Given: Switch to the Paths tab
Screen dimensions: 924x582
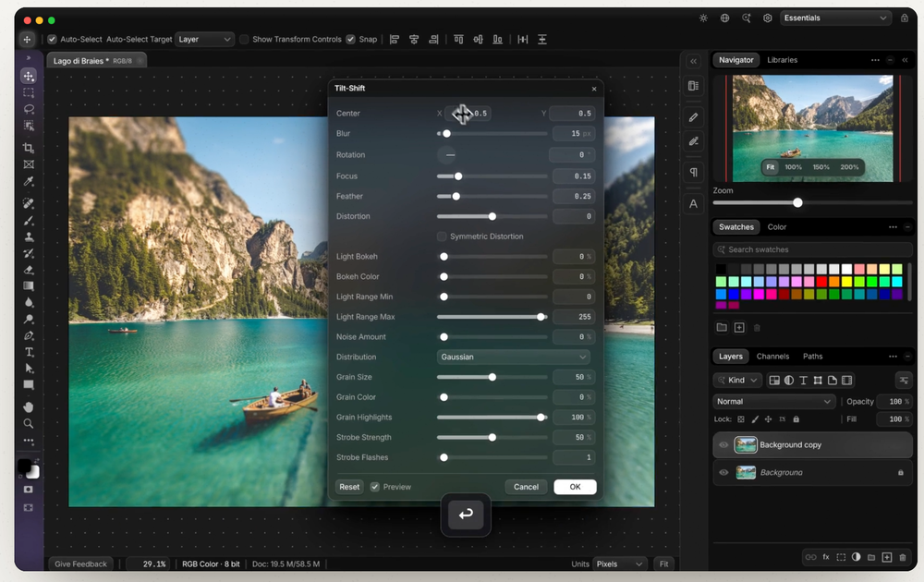Looking at the screenshot, I should point(812,357).
